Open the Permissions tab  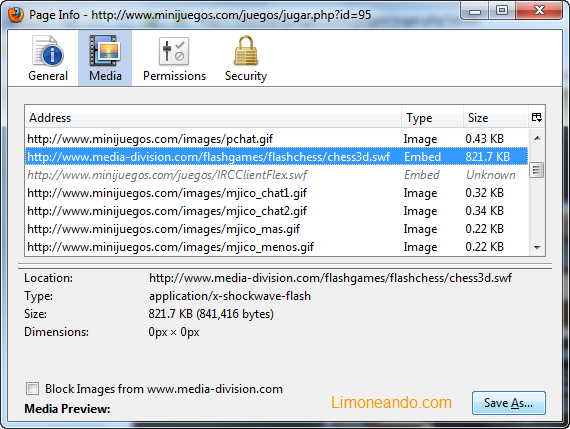[x=174, y=58]
